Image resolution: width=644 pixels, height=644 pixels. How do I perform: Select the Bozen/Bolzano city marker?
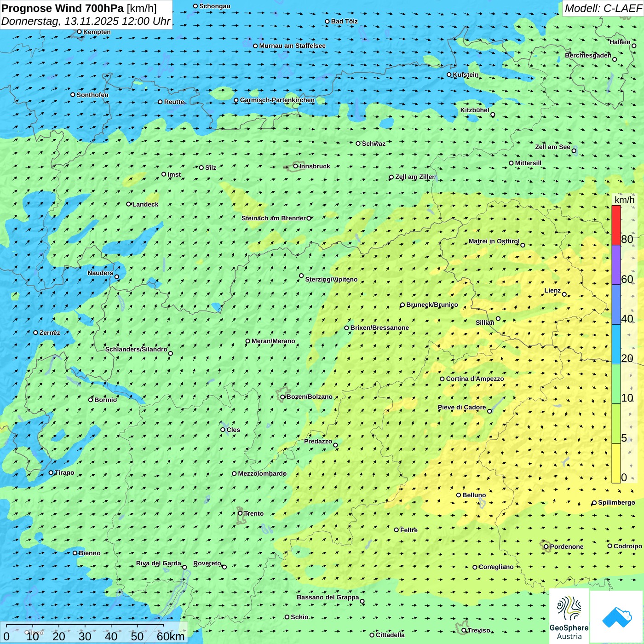(283, 397)
